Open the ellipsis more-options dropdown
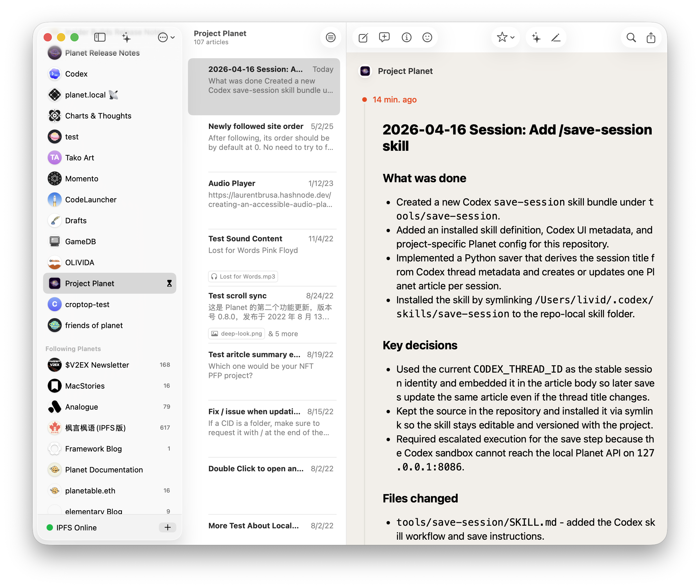This screenshot has width=700, height=588. [x=166, y=37]
